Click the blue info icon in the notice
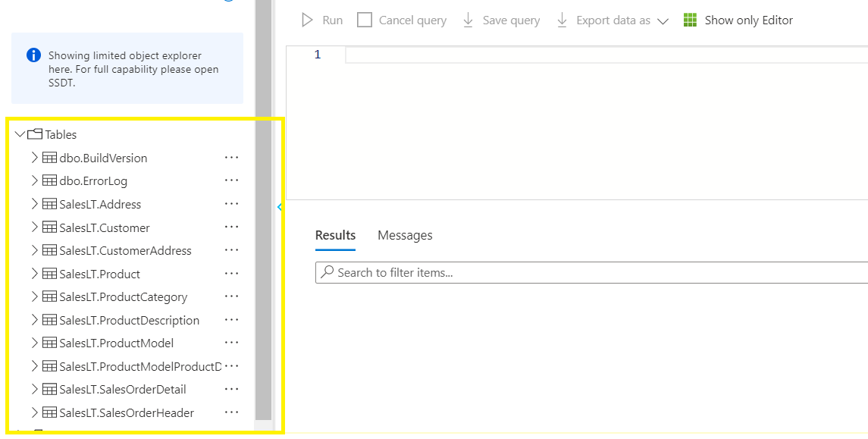This screenshot has height=439, width=868. pyautogui.click(x=33, y=55)
